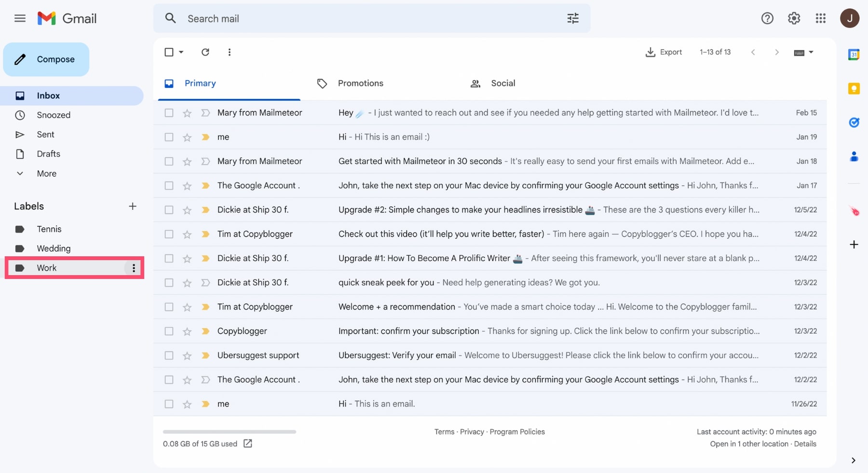This screenshot has height=473, width=868.
Task: Open the toolbar More options menu
Action: 230,52
